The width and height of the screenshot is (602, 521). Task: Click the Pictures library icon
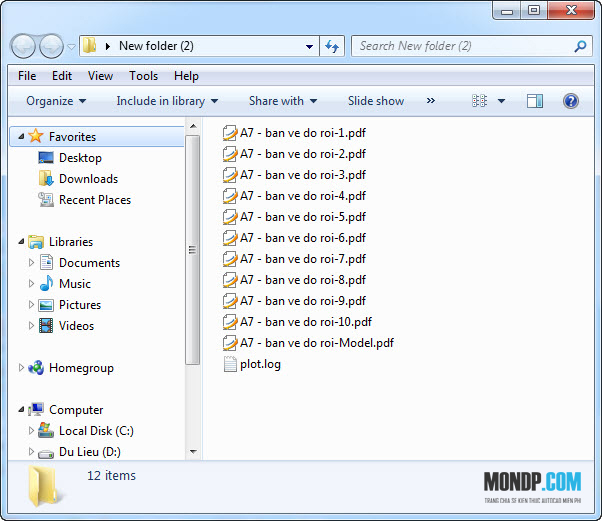[x=46, y=305]
